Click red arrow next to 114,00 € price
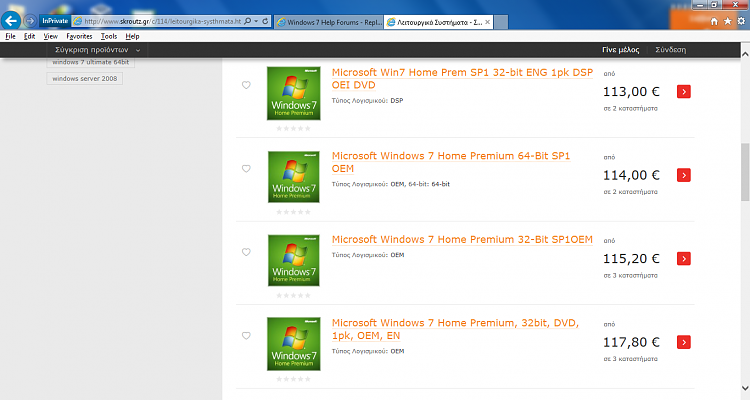The height and width of the screenshot is (400, 750). pyautogui.click(x=684, y=175)
